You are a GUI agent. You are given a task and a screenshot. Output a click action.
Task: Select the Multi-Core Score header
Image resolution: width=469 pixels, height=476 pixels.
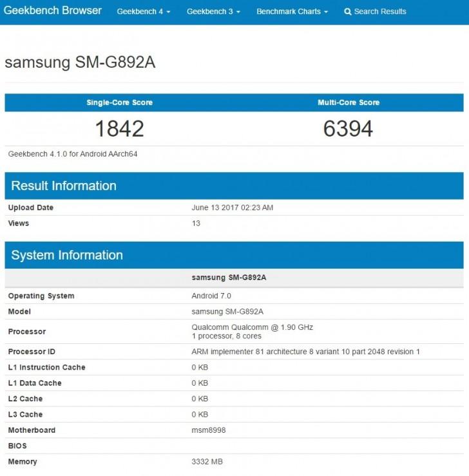coord(349,102)
